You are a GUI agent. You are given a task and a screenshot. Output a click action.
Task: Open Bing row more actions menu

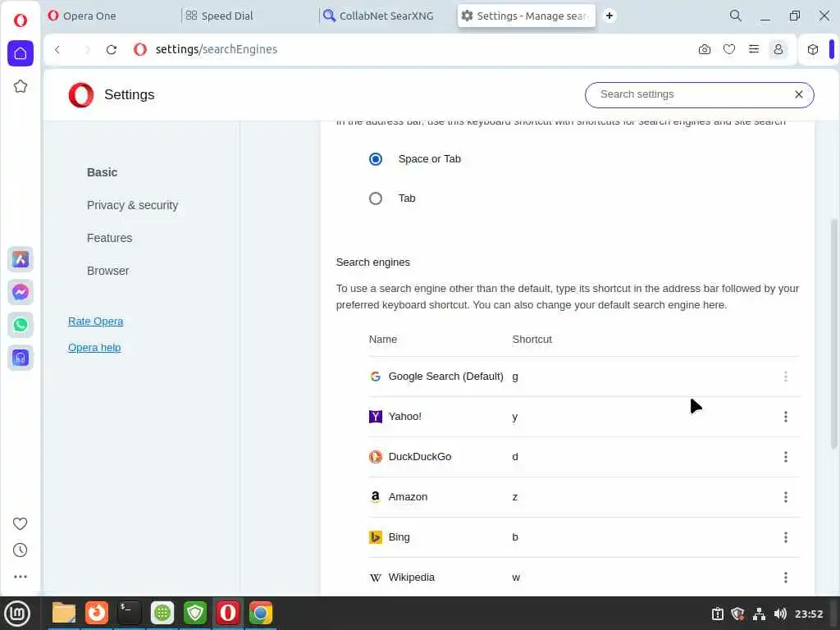point(785,536)
